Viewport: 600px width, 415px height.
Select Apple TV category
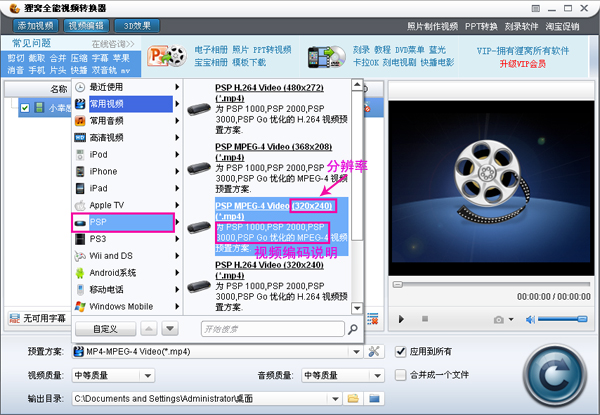pos(127,205)
